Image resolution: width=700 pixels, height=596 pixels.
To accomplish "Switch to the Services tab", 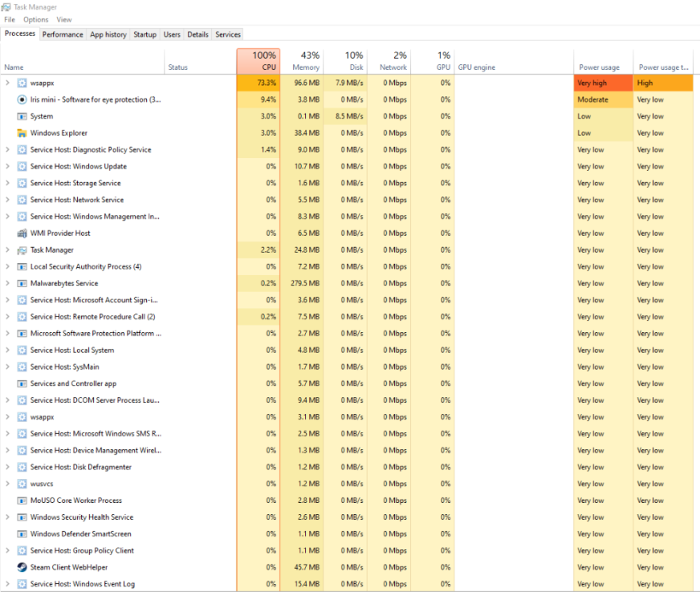I will coord(228,34).
